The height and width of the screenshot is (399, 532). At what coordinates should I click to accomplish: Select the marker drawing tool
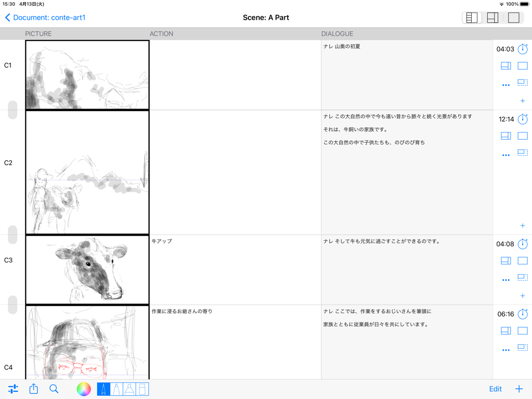tap(128, 389)
